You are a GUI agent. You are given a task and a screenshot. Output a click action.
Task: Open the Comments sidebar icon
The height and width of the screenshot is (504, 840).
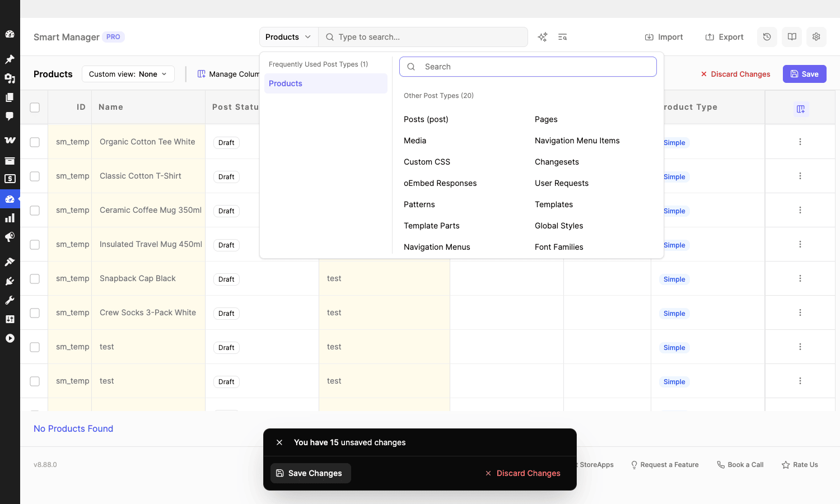point(10,116)
